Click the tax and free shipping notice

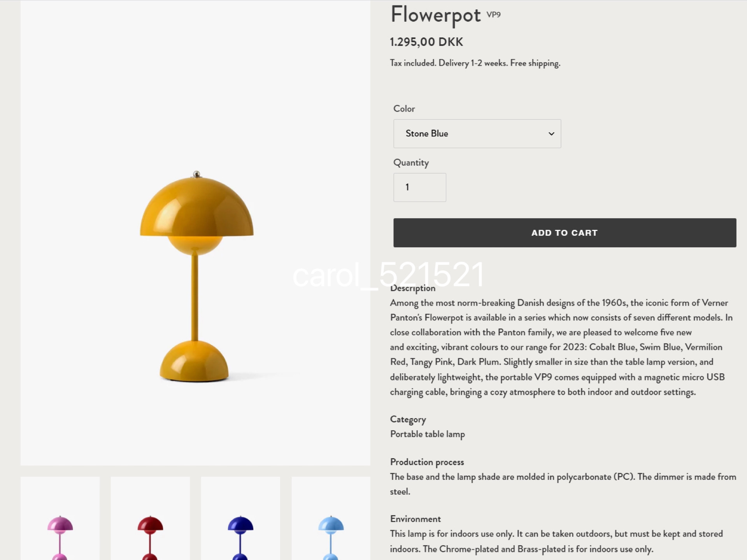pos(475,63)
